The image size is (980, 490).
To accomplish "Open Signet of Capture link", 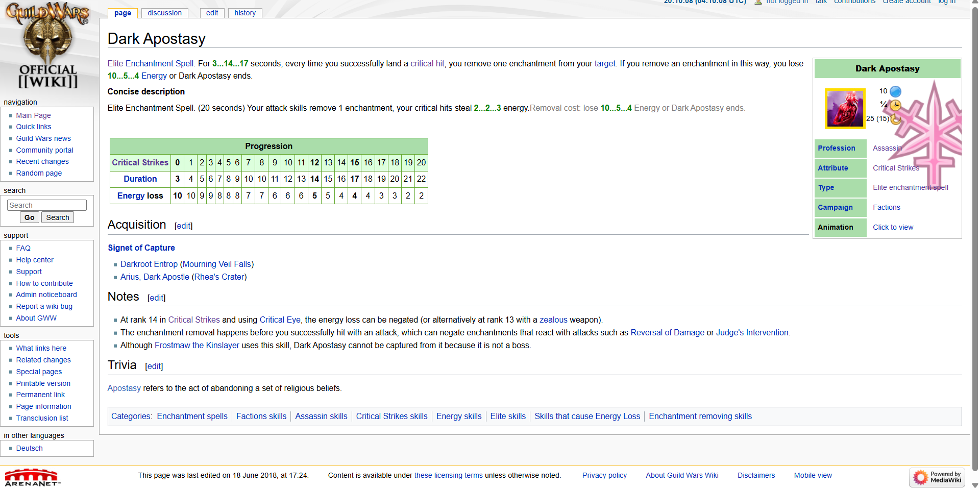I will [141, 248].
